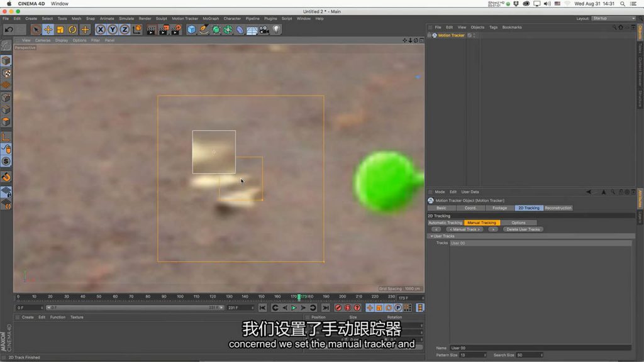Add a deformer object from toolbar
This screenshot has width=644, height=362.
click(x=240, y=30)
